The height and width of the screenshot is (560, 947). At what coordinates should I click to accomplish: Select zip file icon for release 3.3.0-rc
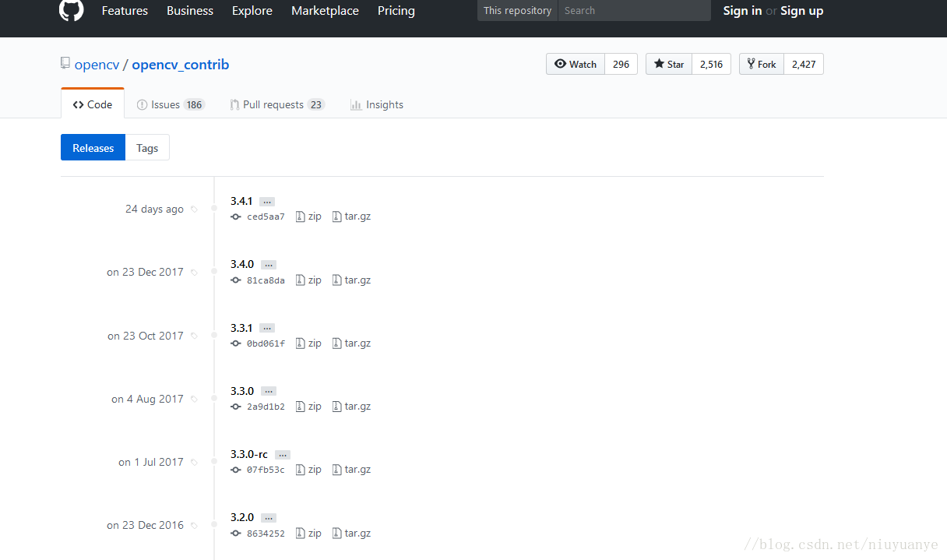[301, 470]
